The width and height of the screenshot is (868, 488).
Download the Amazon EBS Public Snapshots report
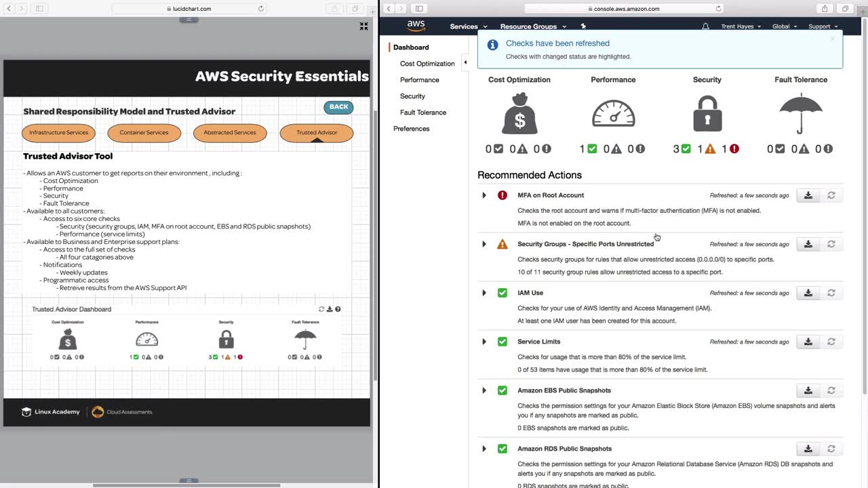click(808, 390)
